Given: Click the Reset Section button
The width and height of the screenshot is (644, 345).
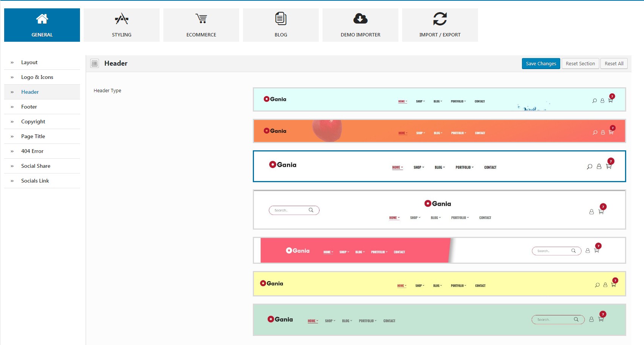Looking at the screenshot, I should [x=580, y=63].
